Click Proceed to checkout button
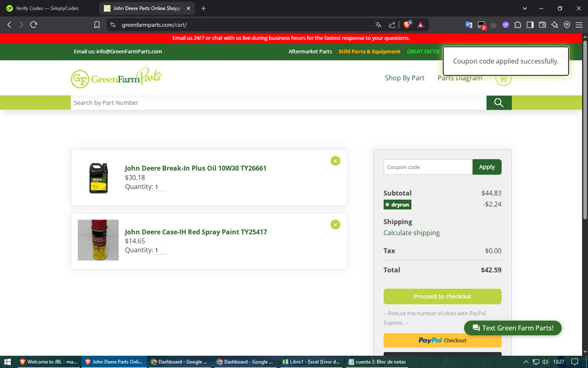This screenshot has height=368, width=588. pos(442,297)
